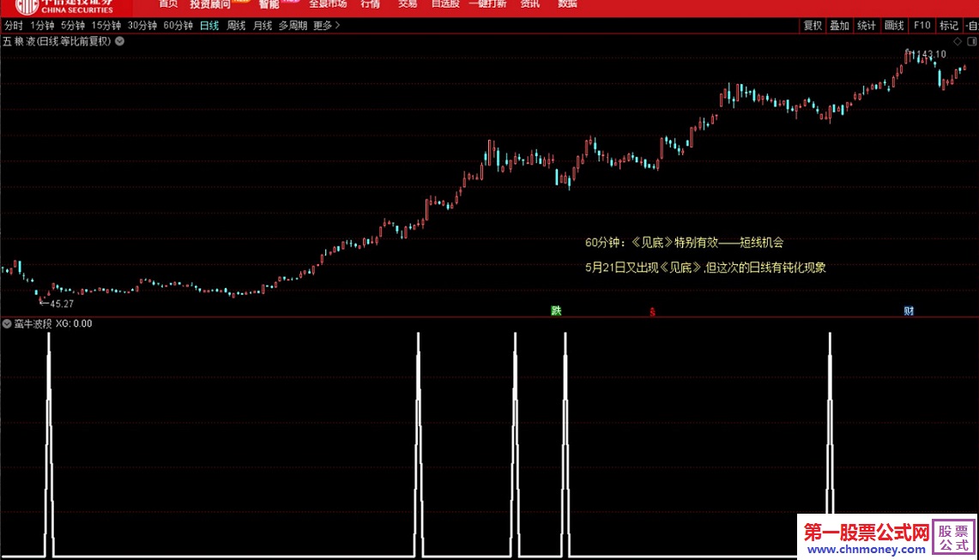This screenshot has width=979, height=560.
Task: Open the 全景市场 menu
Action: coord(328,3)
